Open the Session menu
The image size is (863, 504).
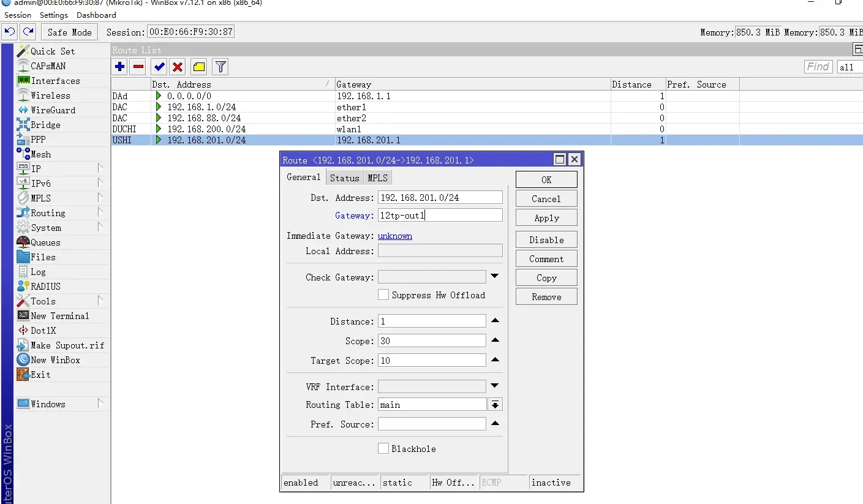click(18, 15)
